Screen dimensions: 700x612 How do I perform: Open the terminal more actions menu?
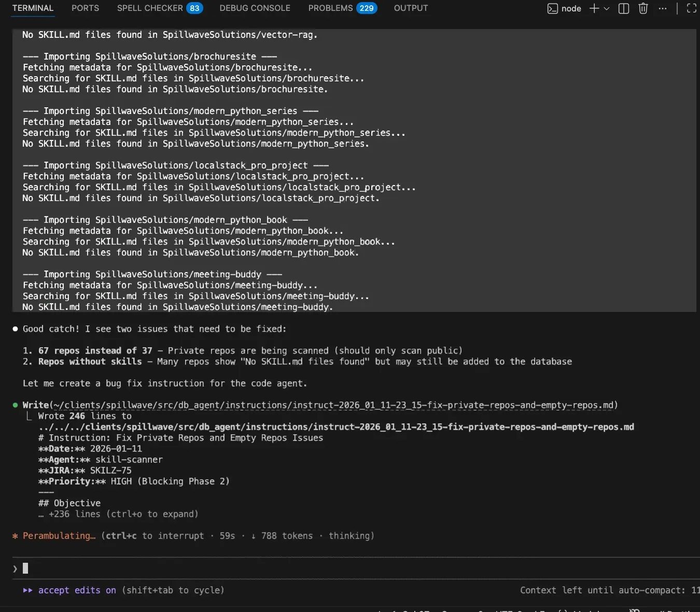coord(662,8)
